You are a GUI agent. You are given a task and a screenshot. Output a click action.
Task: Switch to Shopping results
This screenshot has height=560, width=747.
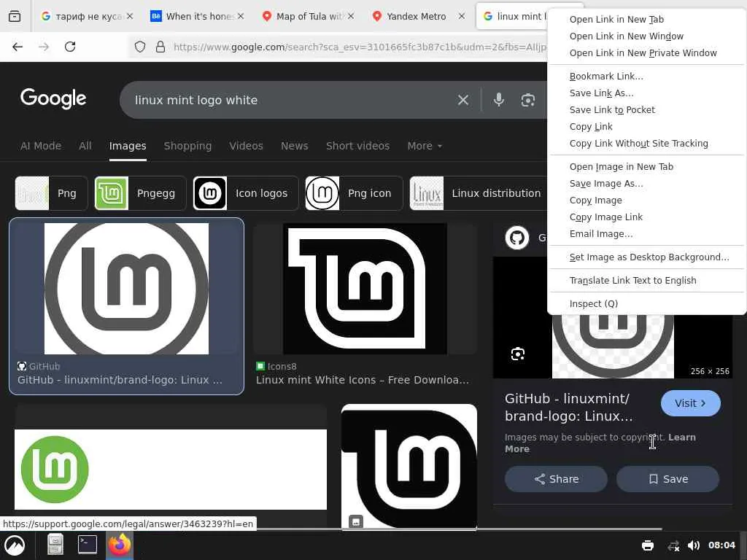pos(187,146)
